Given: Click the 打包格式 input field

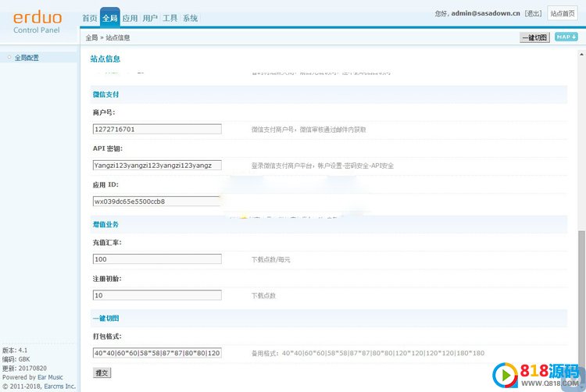Looking at the screenshot, I should pyautogui.click(x=157, y=353).
